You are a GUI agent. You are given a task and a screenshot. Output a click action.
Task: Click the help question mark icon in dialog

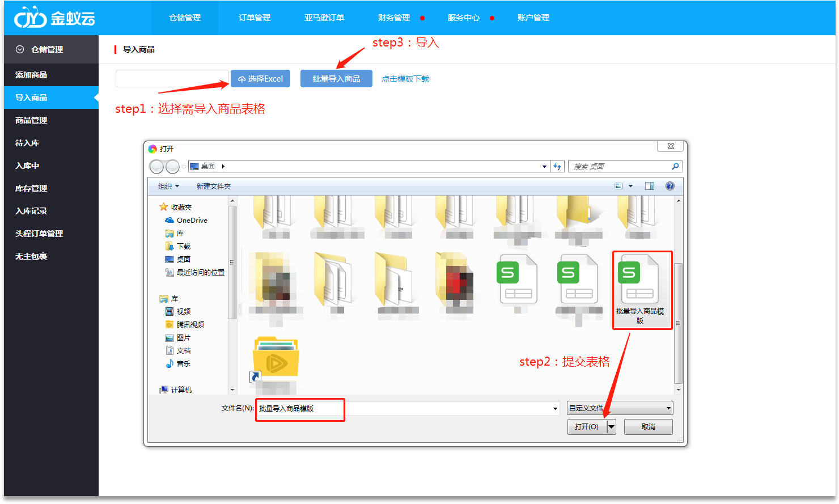click(670, 186)
